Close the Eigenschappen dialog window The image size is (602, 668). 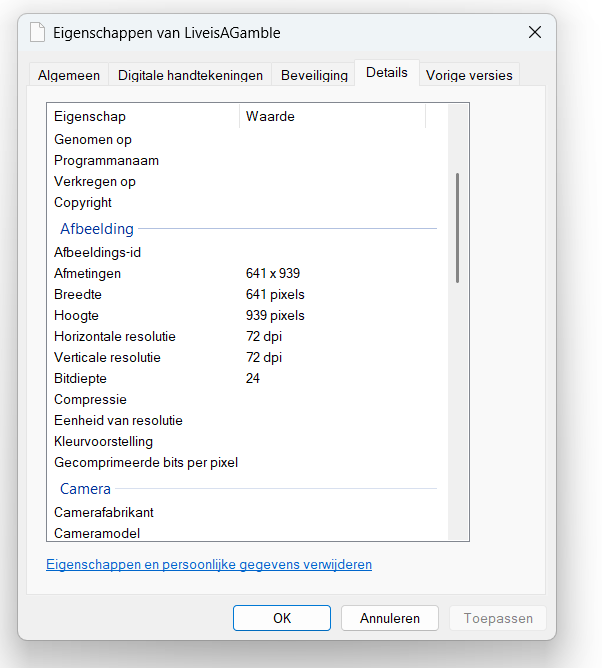click(x=534, y=33)
